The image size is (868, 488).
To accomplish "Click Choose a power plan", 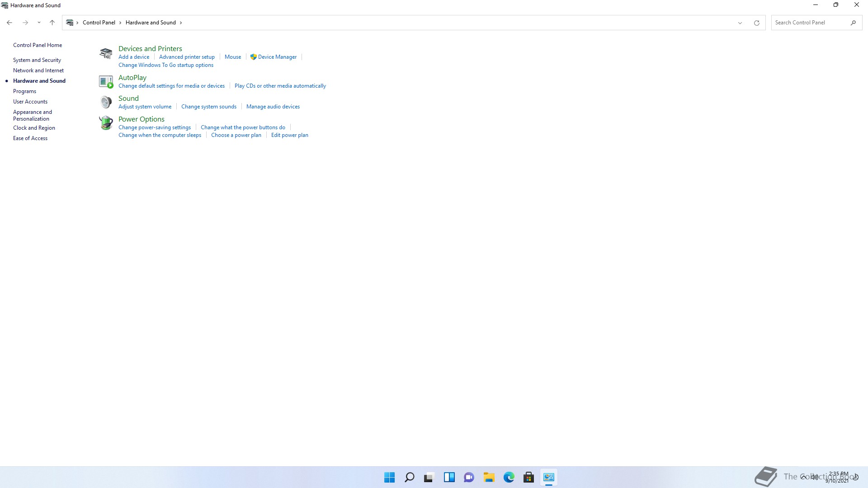I will (236, 135).
